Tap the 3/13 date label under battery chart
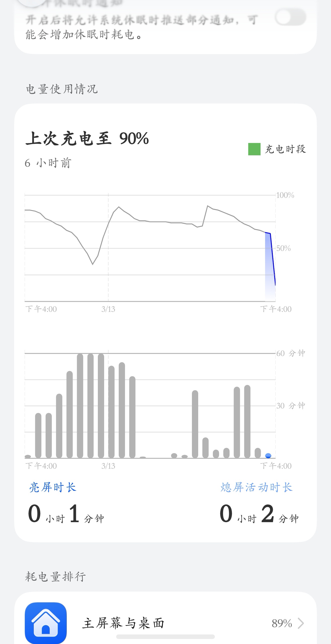Screen dimensions: 331x644 (x=108, y=309)
